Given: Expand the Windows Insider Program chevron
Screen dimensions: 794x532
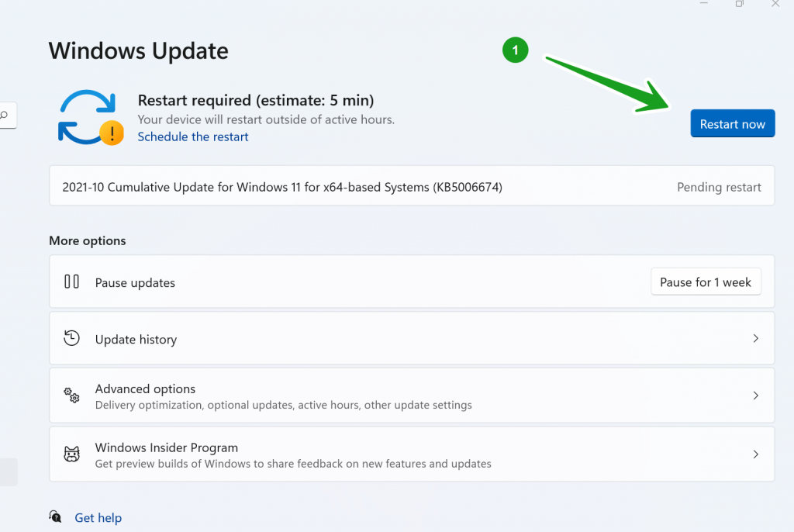Looking at the screenshot, I should tap(755, 454).
